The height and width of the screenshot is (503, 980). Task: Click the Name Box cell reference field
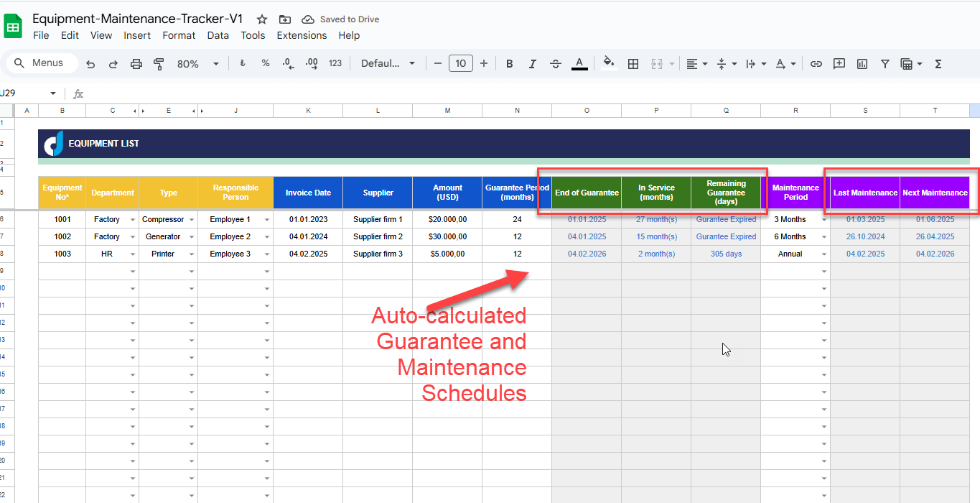pyautogui.click(x=22, y=93)
